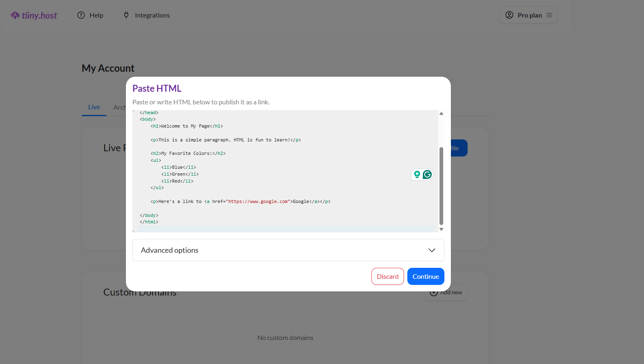Click the tiiny.host logo
The width and height of the screenshot is (644, 364).
click(34, 15)
